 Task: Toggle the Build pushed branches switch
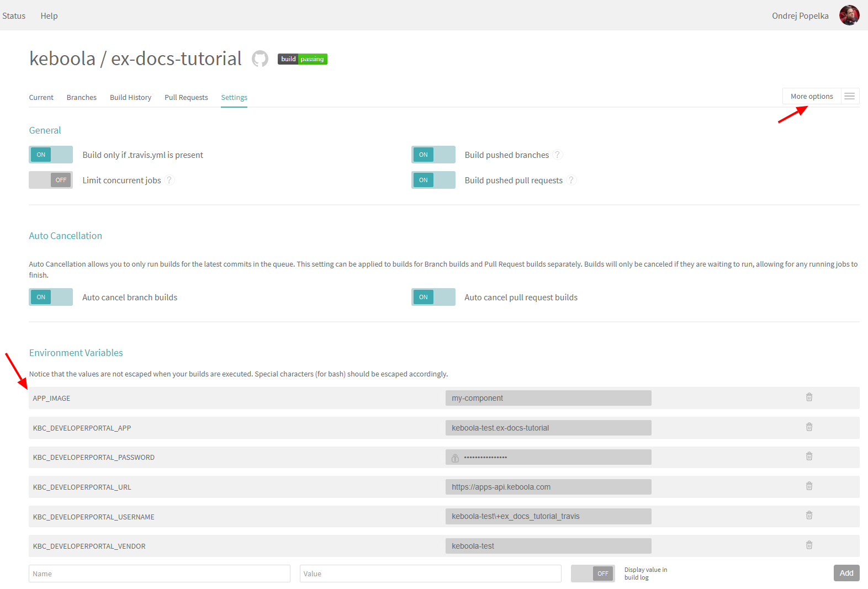(x=433, y=155)
